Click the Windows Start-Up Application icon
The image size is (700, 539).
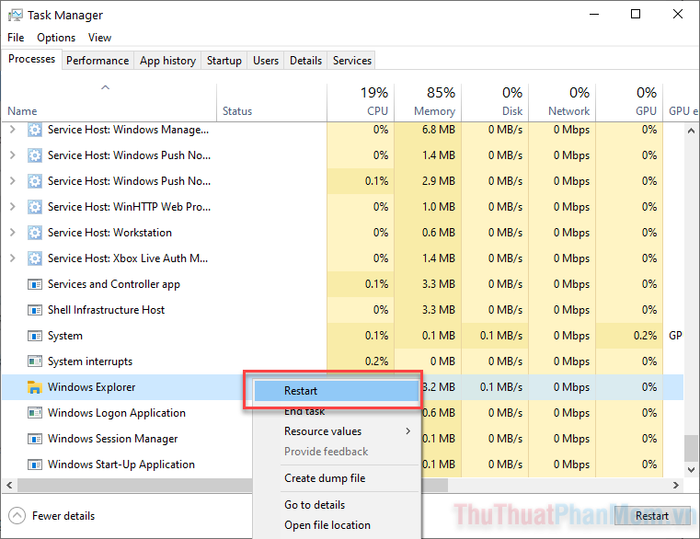click(x=35, y=465)
